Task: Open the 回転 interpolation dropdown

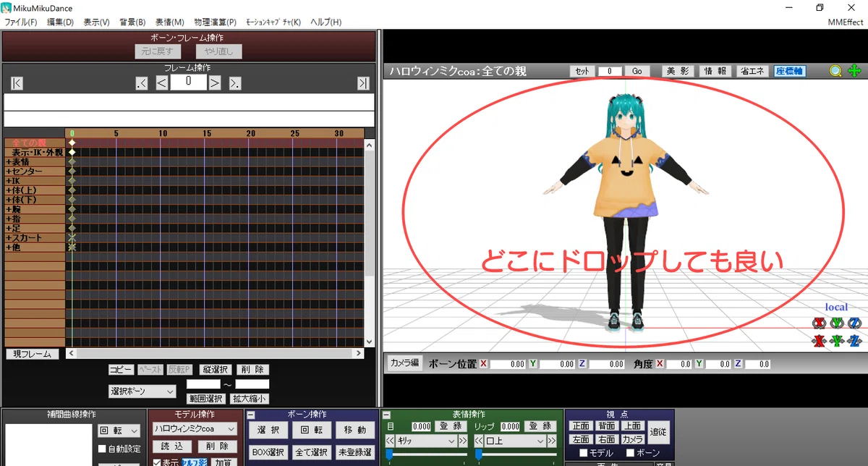Action: tap(119, 431)
